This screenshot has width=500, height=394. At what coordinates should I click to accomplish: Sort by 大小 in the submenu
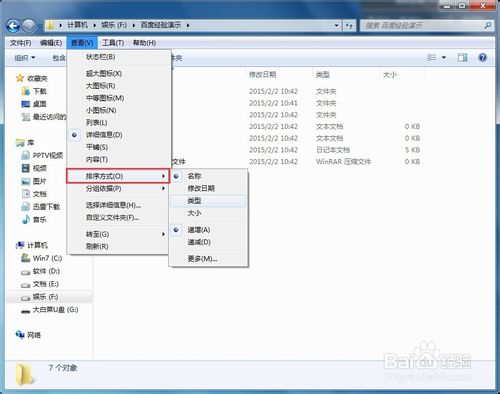[209, 213]
